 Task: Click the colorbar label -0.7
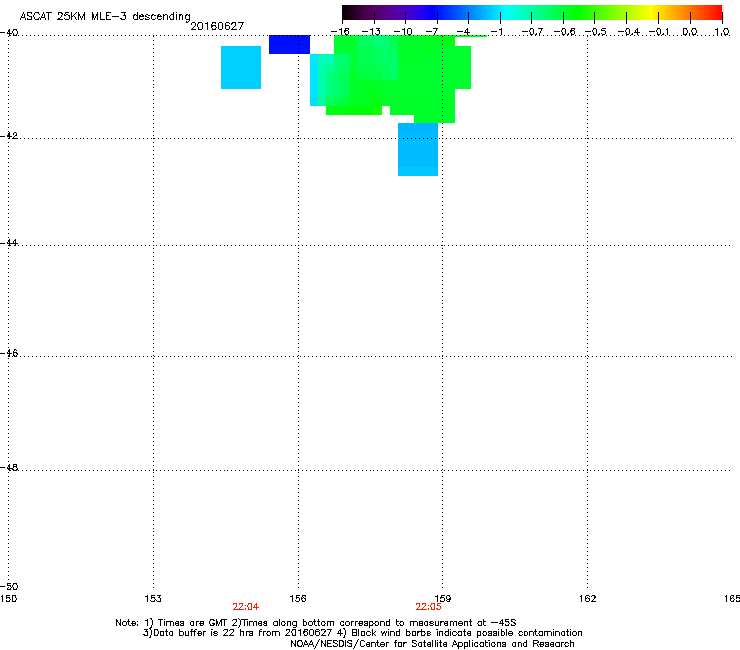(x=532, y=32)
